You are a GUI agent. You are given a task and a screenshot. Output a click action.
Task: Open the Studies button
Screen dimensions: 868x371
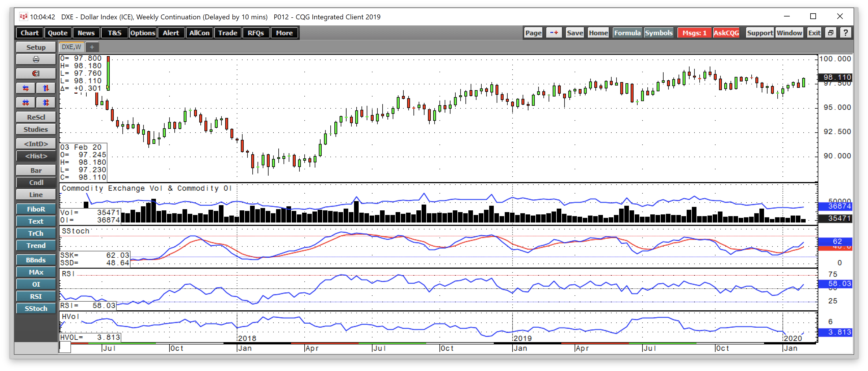[36, 129]
